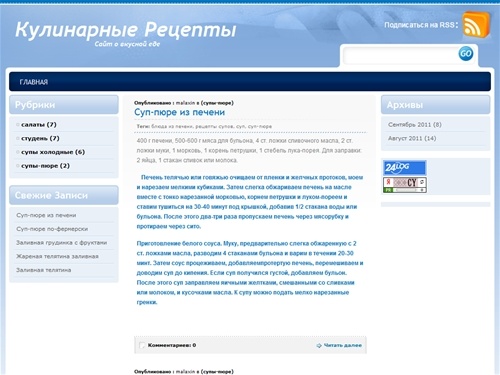Click the Yandex CY rank badge

[405, 185]
